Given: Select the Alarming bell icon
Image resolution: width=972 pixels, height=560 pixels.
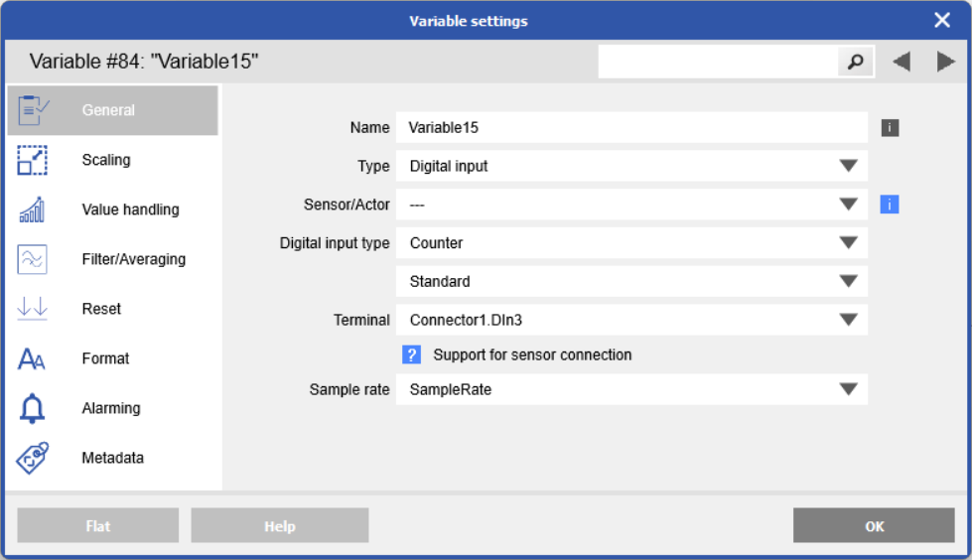Looking at the screenshot, I should [x=33, y=408].
